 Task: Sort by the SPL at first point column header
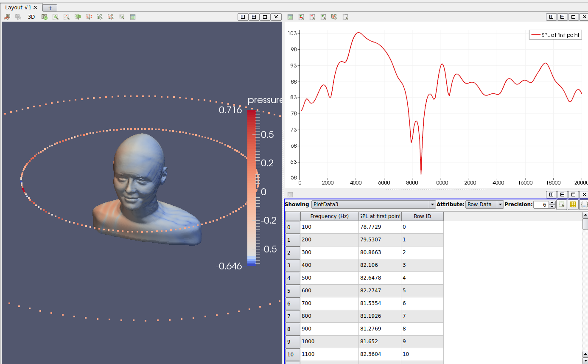tap(380, 216)
